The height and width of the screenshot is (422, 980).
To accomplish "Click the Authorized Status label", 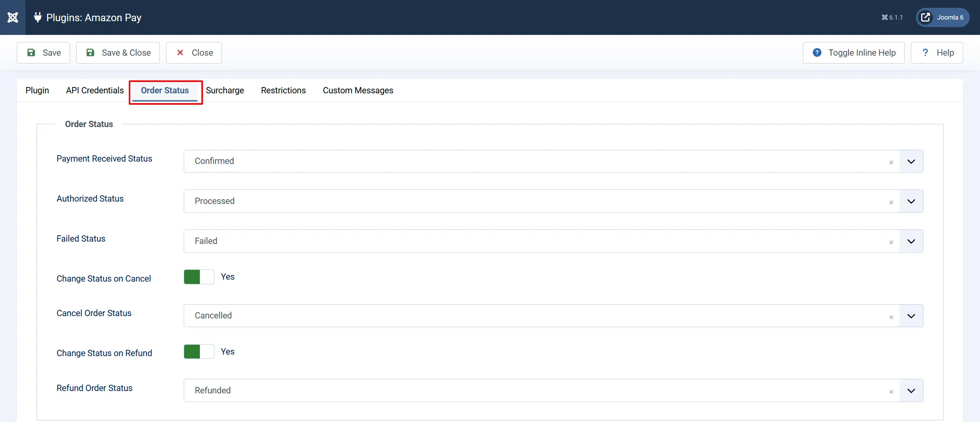I will (x=90, y=198).
